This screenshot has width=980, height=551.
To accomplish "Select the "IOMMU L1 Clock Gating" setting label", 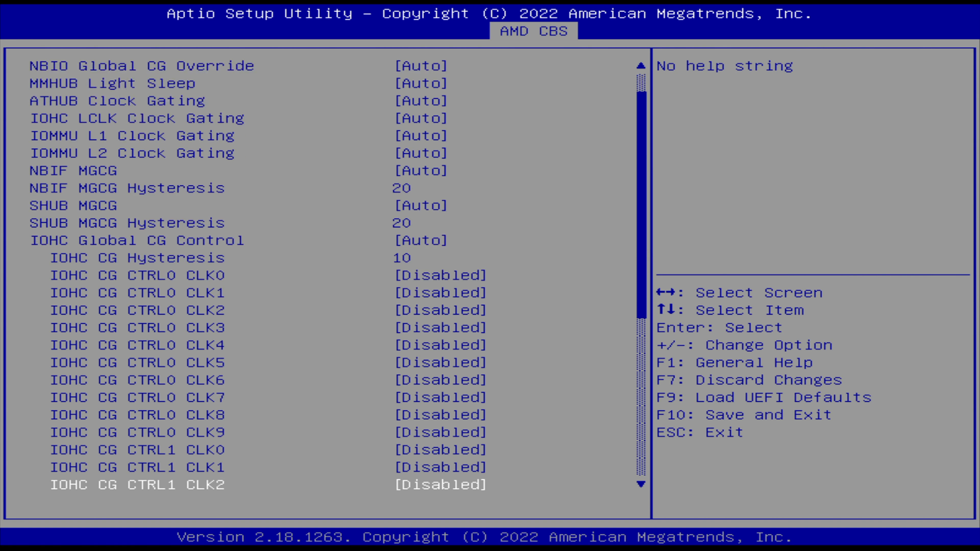I will click(132, 136).
